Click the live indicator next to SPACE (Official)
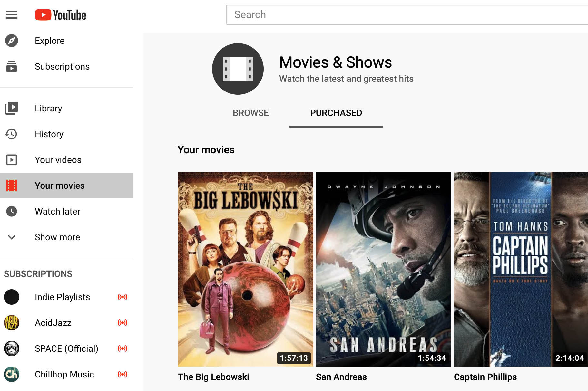This screenshot has width=588, height=391. [x=122, y=348]
